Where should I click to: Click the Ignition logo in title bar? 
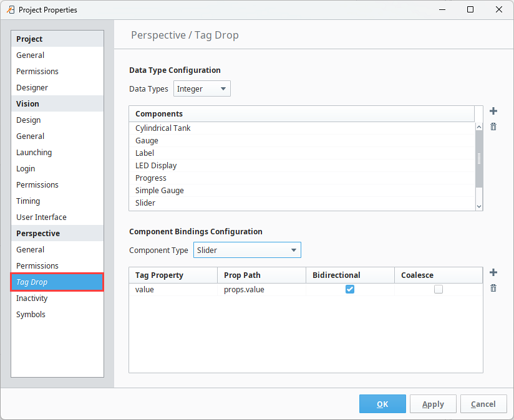coord(11,9)
